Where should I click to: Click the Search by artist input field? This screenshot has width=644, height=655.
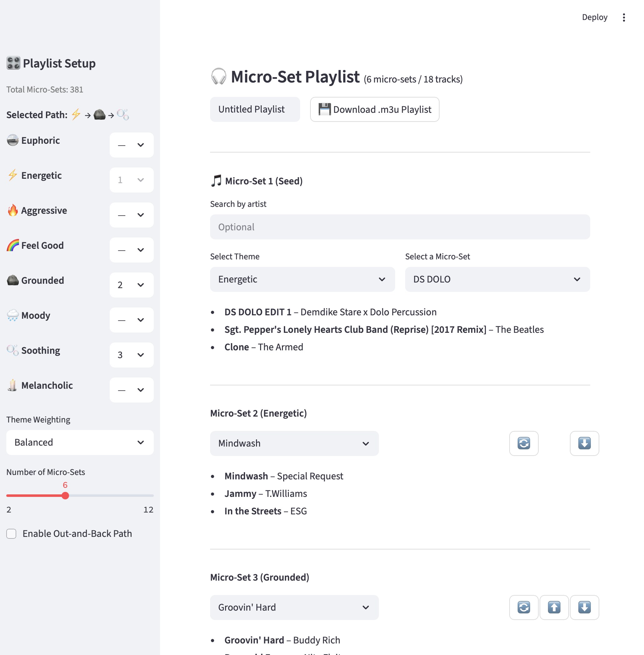[400, 227]
